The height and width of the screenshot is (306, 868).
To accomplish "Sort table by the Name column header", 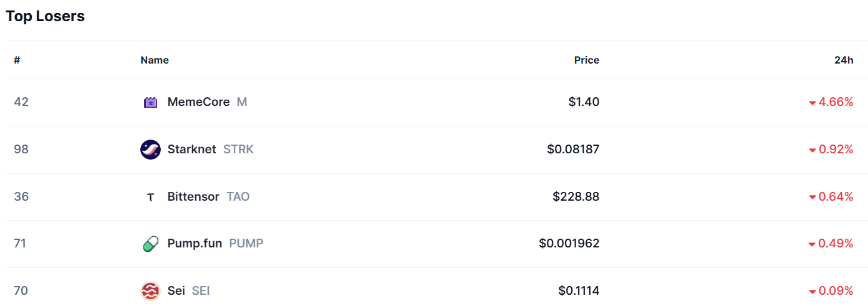I will [155, 60].
